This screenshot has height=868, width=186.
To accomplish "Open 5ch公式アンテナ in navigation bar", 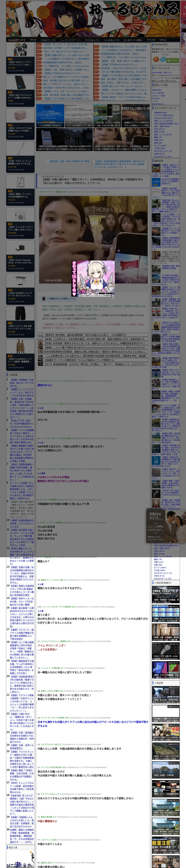I will pyautogui.click(x=17, y=40).
